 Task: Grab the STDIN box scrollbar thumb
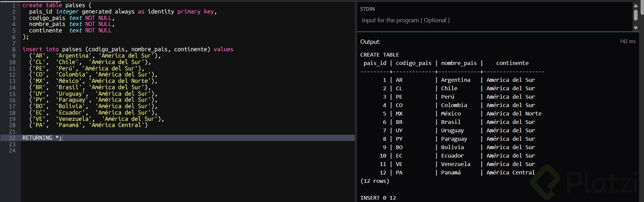pyautogui.click(x=636, y=15)
